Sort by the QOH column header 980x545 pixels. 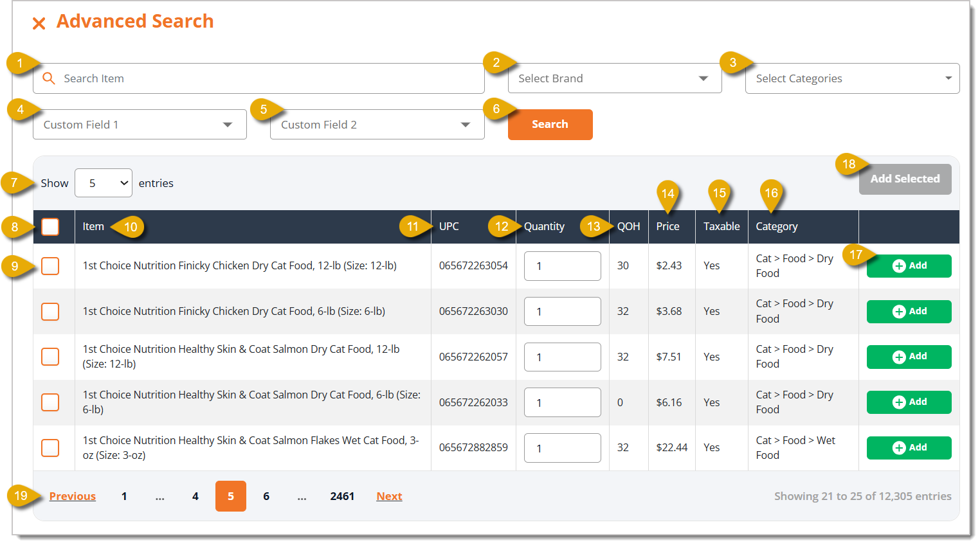click(628, 227)
